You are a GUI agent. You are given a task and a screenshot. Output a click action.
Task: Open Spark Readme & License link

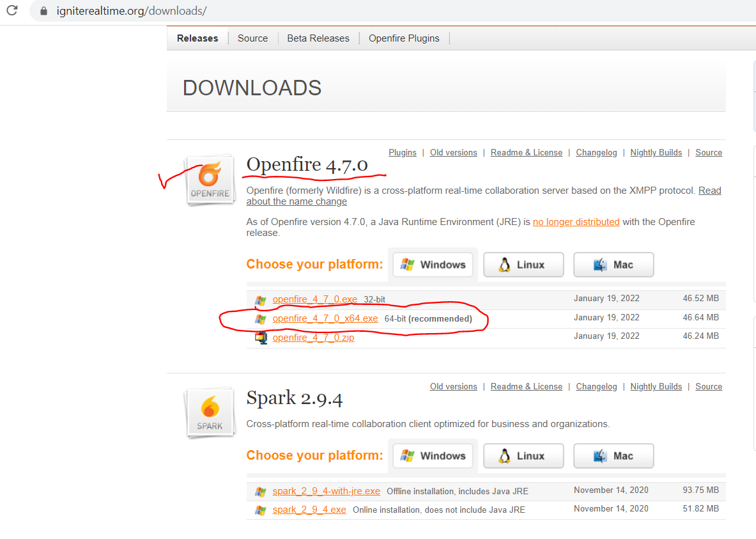pyautogui.click(x=527, y=387)
